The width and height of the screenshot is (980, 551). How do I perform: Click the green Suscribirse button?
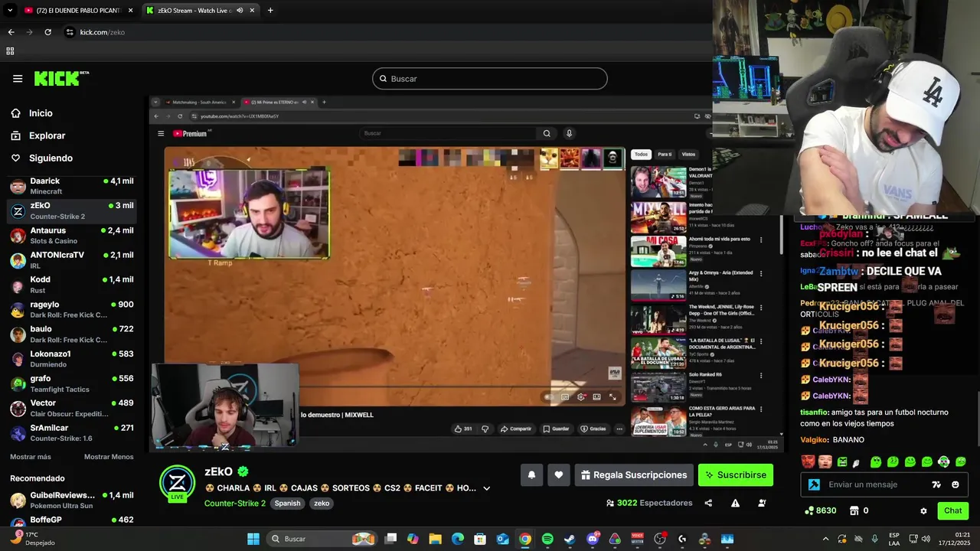pyautogui.click(x=736, y=475)
